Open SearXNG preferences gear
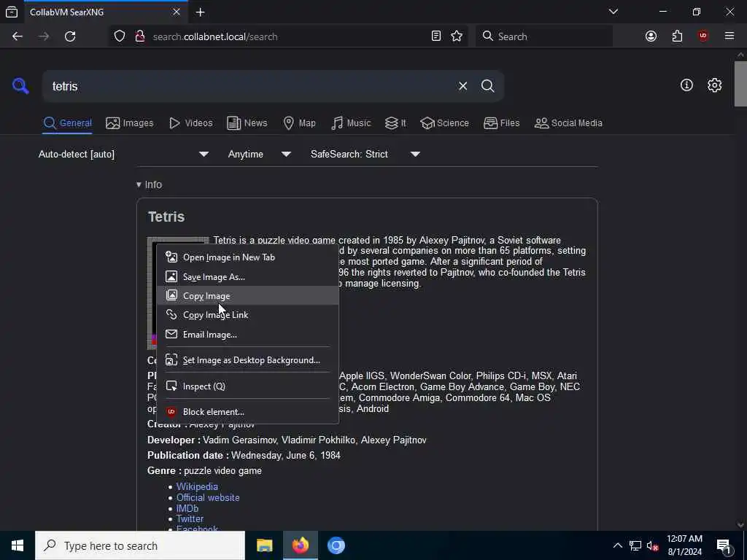This screenshot has height=560, width=747. [714, 85]
